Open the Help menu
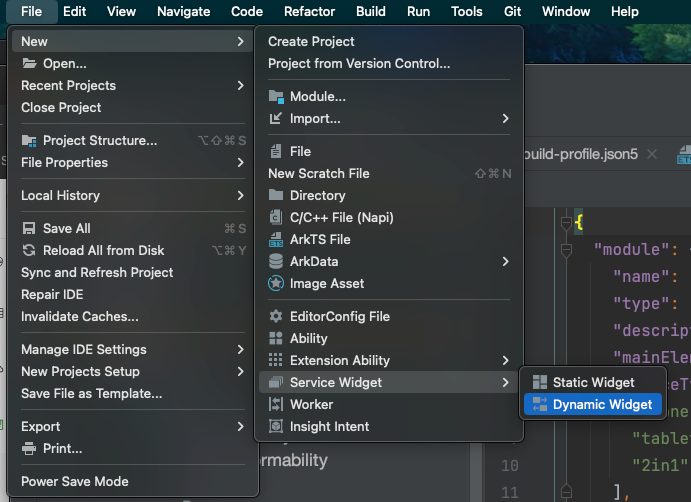691x502 pixels. [624, 11]
